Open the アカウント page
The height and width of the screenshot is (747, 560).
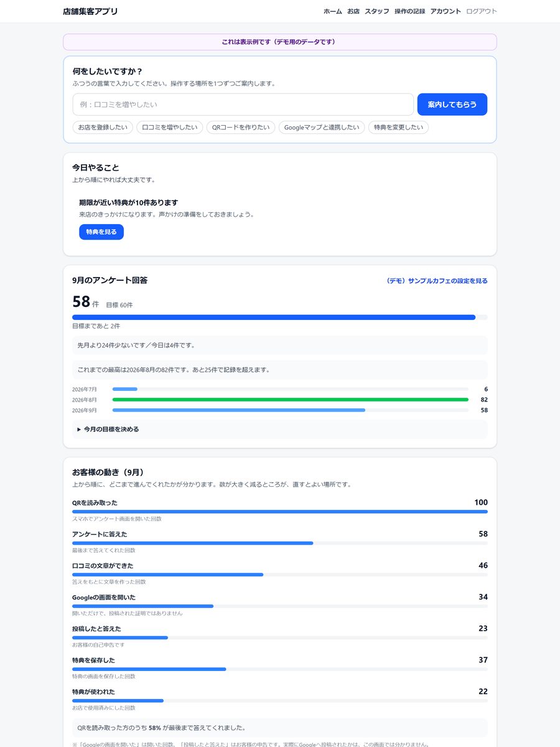[x=446, y=11]
